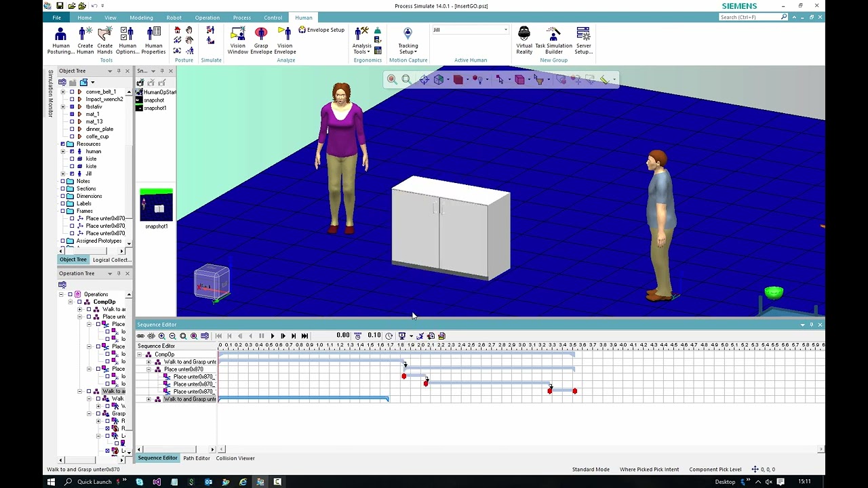Jump the simulation to the start

pos(218,335)
